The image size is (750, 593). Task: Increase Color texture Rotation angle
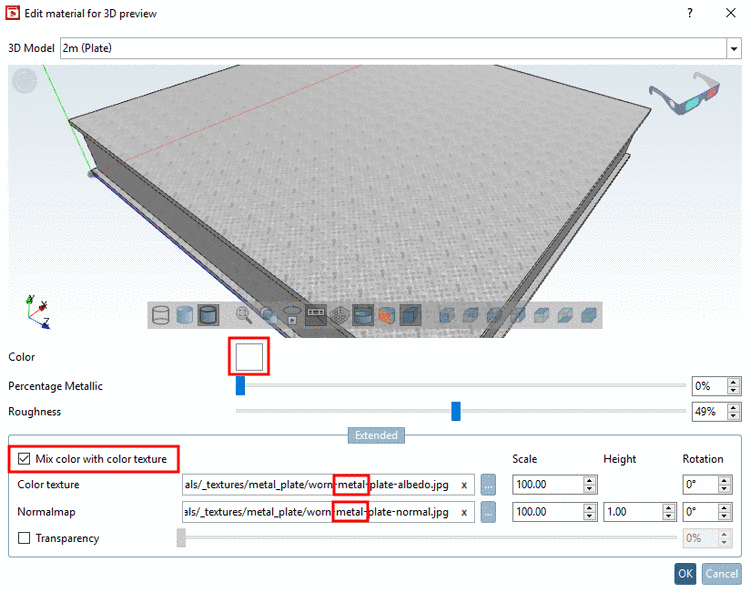pyautogui.click(x=724, y=481)
